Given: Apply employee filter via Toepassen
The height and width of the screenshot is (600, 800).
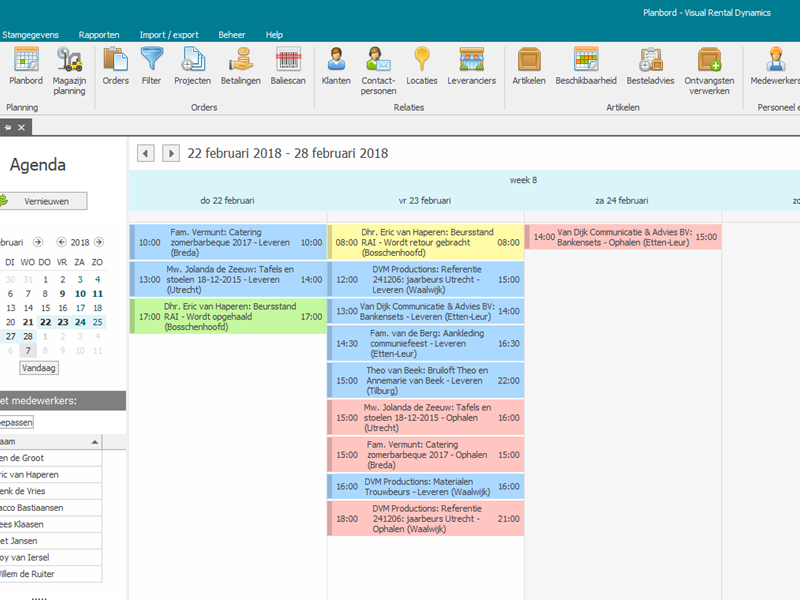Looking at the screenshot, I should [x=16, y=422].
